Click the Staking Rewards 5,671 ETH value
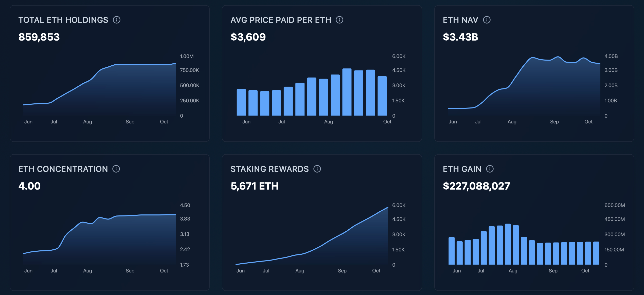644x295 pixels. click(x=254, y=186)
